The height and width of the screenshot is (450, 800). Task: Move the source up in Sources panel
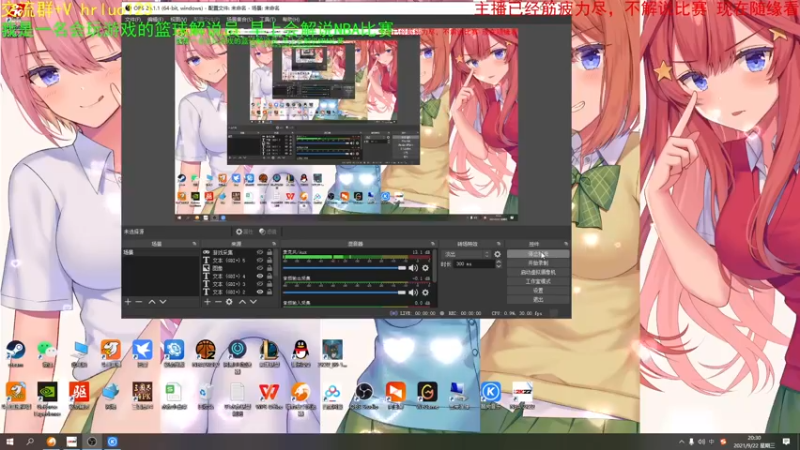click(242, 302)
